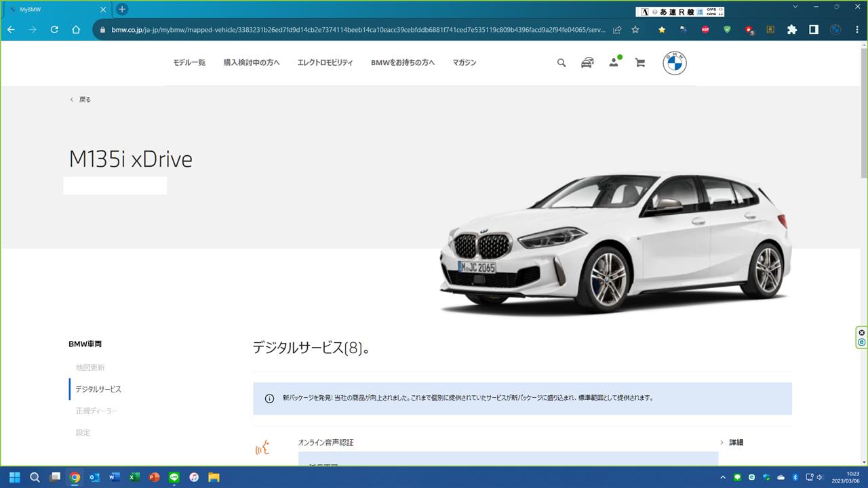Open the tab search dropdown arrow

796,7
